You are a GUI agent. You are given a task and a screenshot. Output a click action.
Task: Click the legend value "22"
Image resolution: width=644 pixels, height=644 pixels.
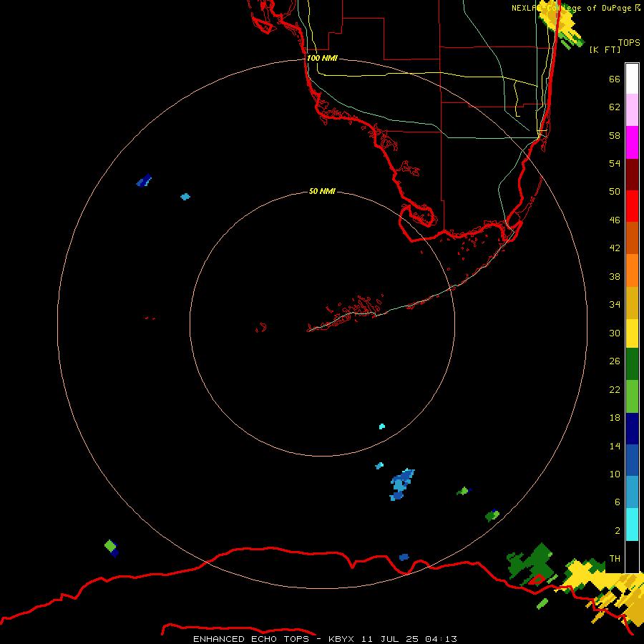pyautogui.click(x=615, y=389)
